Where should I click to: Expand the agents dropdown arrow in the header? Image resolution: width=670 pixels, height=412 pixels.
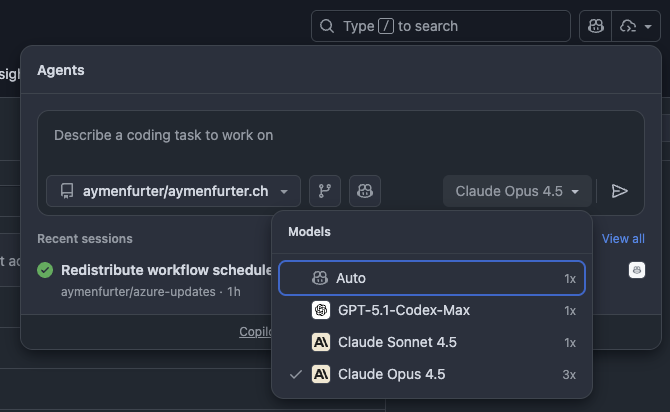click(x=648, y=26)
